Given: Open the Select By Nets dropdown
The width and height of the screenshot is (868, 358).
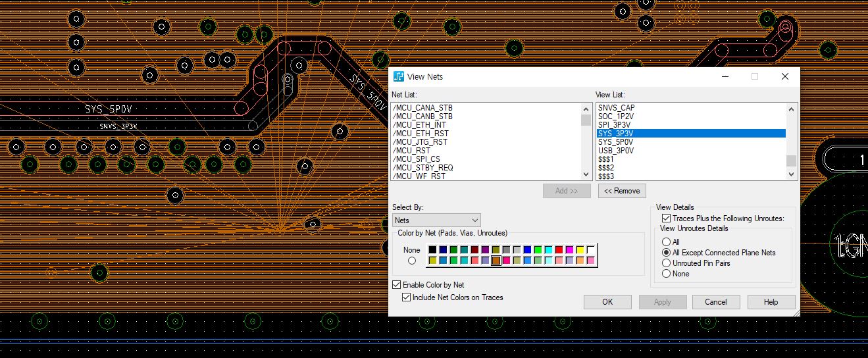Looking at the screenshot, I should pos(436,220).
